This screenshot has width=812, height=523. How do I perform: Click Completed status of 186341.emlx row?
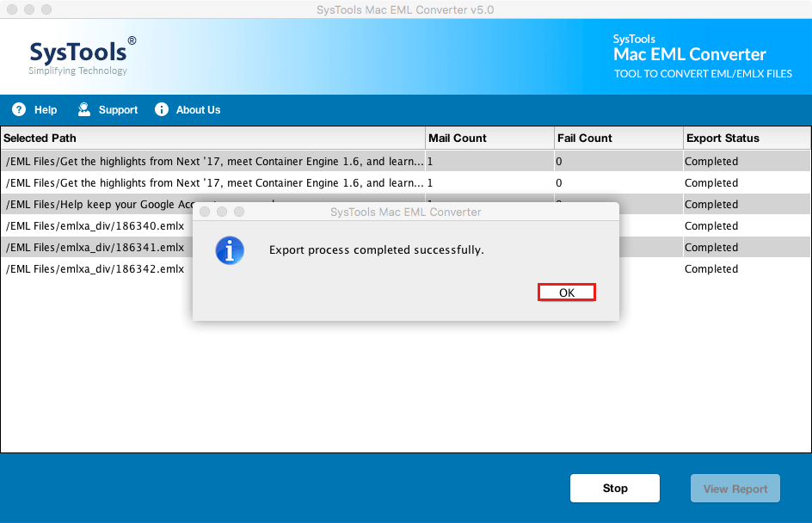click(711, 247)
